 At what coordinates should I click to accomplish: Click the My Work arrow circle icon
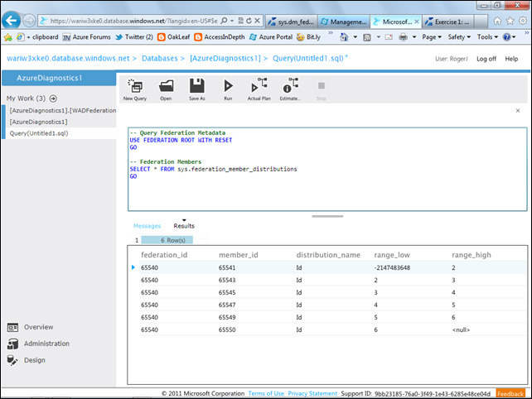pos(53,99)
